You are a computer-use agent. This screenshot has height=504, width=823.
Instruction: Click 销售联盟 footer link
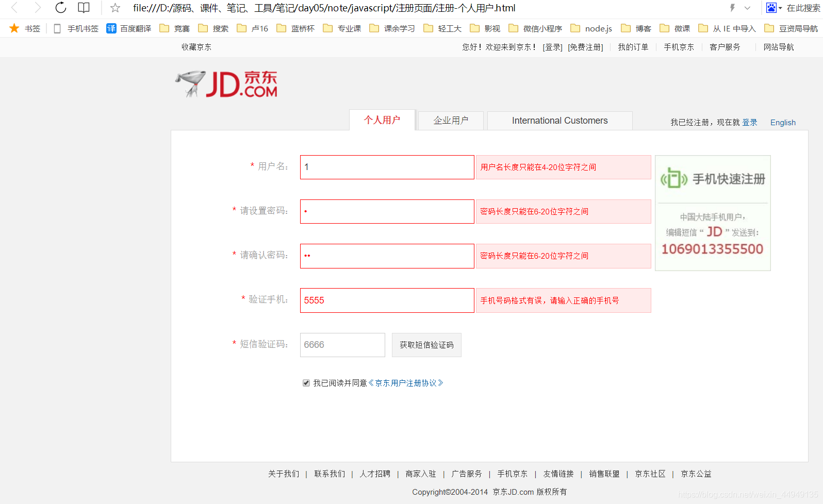(604, 474)
